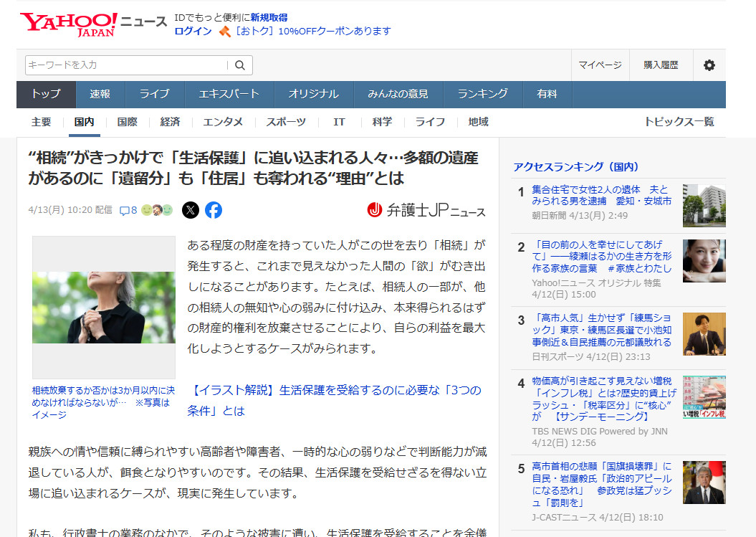Open the ランキング navigation tab
Viewport: 756px width, 537px height.
point(482,94)
